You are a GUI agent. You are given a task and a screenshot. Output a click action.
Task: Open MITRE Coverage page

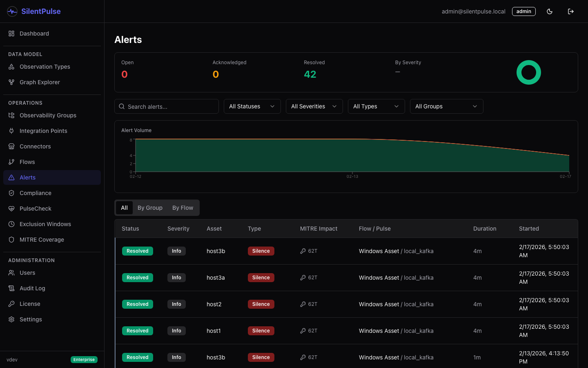pos(52,240)
